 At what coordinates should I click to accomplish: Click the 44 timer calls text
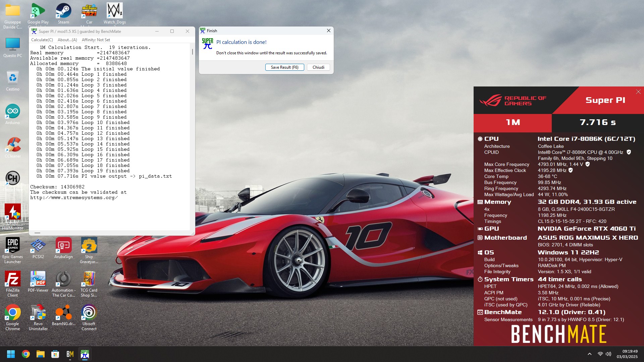click(x=560, y=279)
